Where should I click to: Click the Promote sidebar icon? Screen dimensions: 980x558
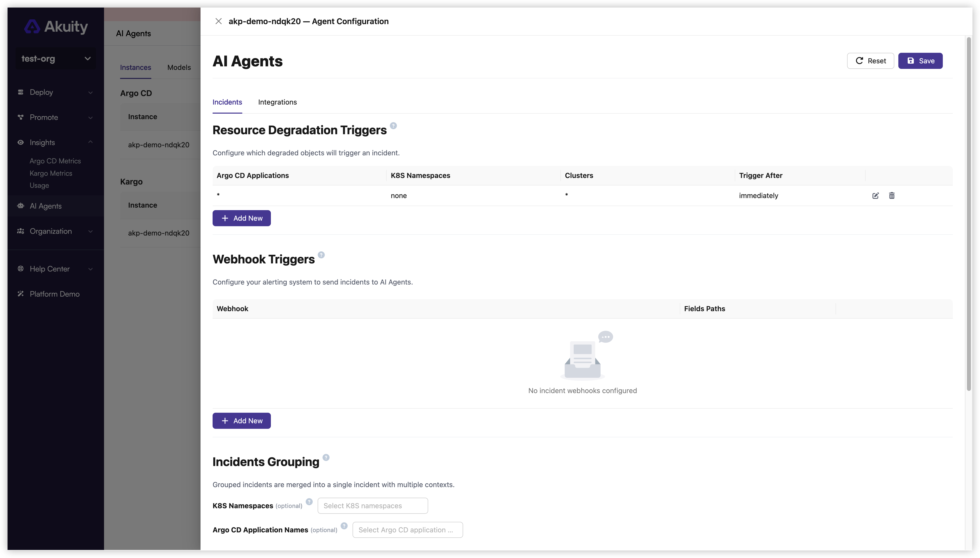pos(21,117)
